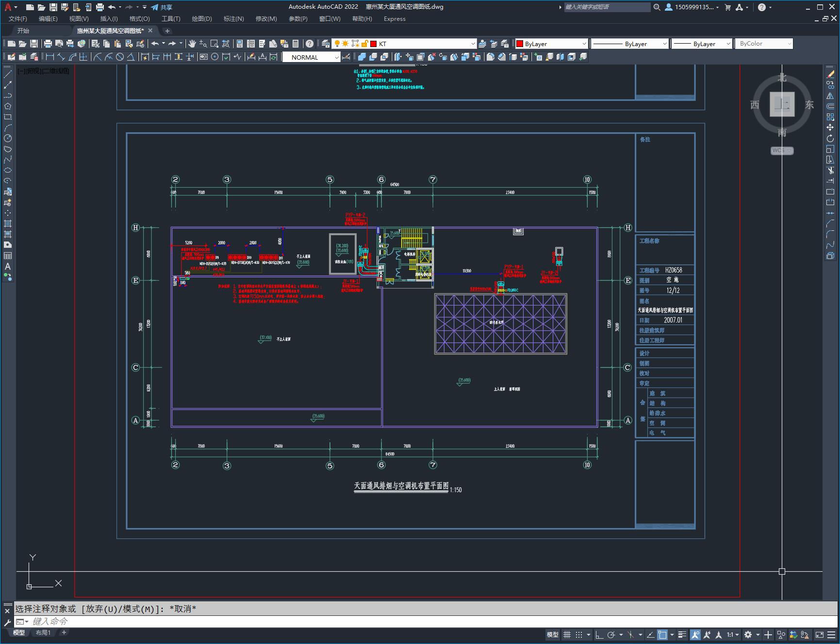The width and height of the screenshot is (840, 644).
Task: Switch to the 布局1 layout tab
Action: click(x=43, y=632)
